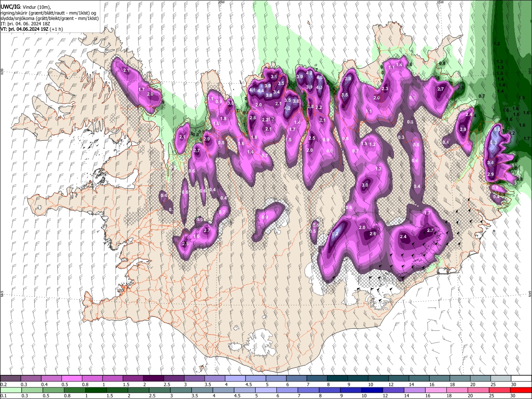Select lower legend swatch labeled 25
This screenshot has width=532, height=399.
coord(499,390)
